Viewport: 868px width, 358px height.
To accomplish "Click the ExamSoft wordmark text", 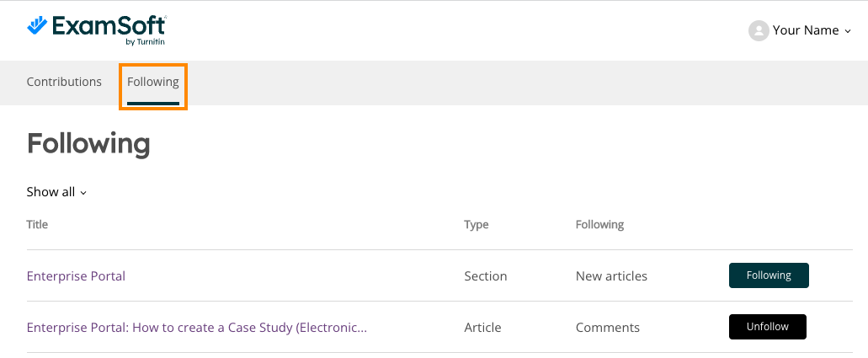I will (x=109, y=26).
